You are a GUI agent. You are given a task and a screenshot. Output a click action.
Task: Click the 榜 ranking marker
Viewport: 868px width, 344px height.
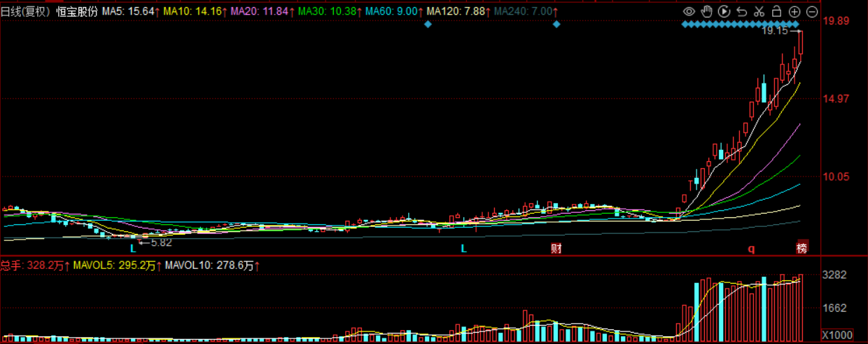(801, 247)
